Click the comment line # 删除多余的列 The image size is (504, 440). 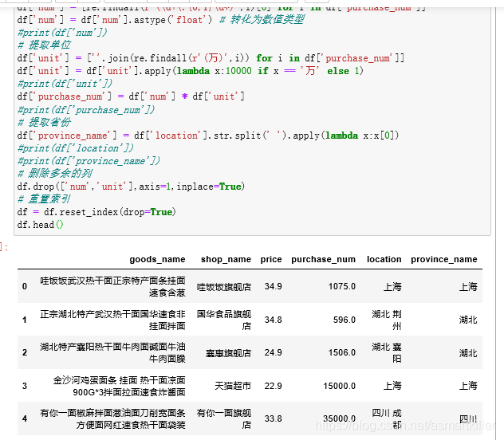pos(55,174)
